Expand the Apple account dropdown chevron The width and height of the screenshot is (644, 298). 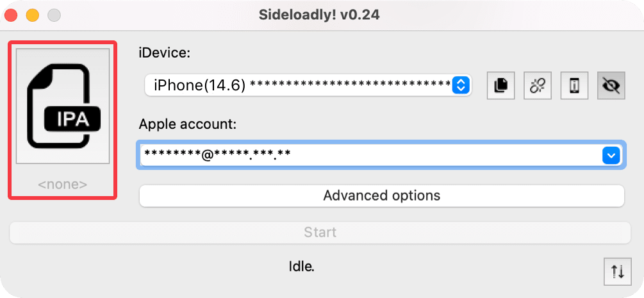[611, 155]
